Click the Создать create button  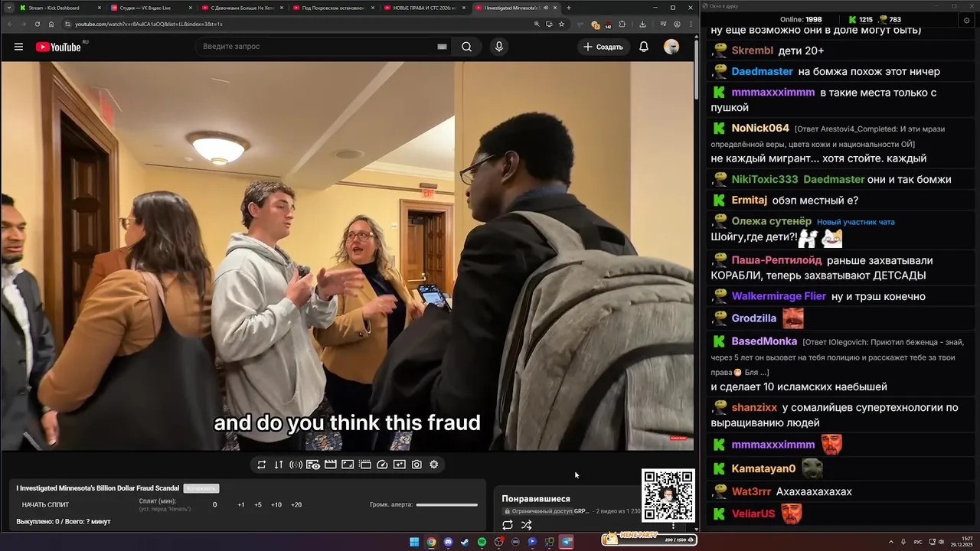[x=603, y=47]
